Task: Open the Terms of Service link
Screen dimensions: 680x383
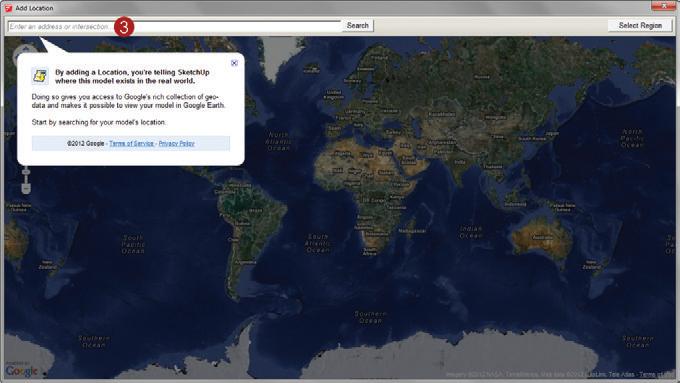Action: 131,144
